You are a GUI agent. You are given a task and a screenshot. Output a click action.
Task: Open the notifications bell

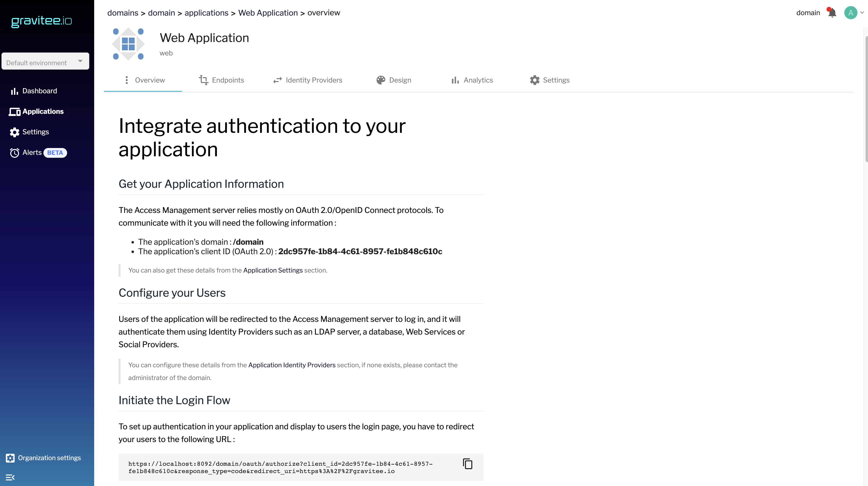click(x=832, y=13)
